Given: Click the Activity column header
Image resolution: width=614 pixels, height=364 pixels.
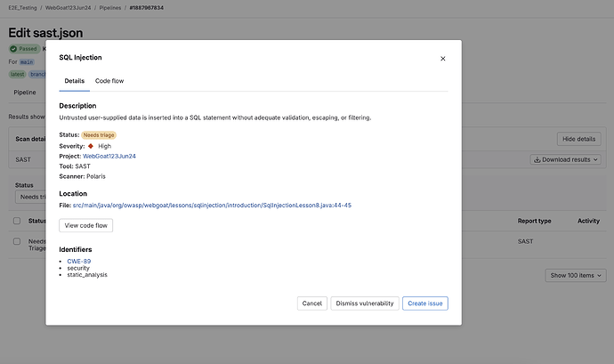Looking at the screenshot, I should click(588, 221).
